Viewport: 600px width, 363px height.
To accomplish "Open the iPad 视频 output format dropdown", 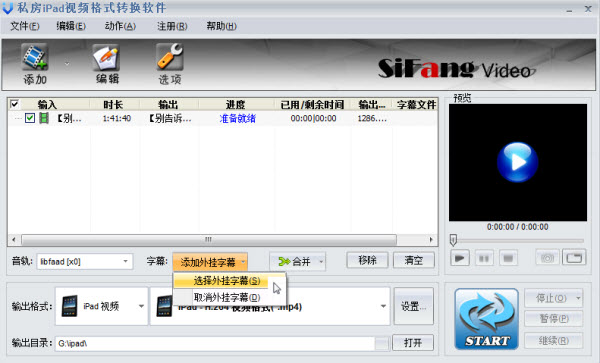I will 102,306.
